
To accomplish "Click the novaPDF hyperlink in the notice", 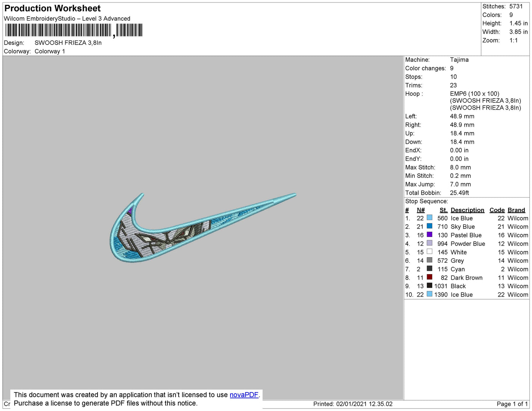I will 244,395.
